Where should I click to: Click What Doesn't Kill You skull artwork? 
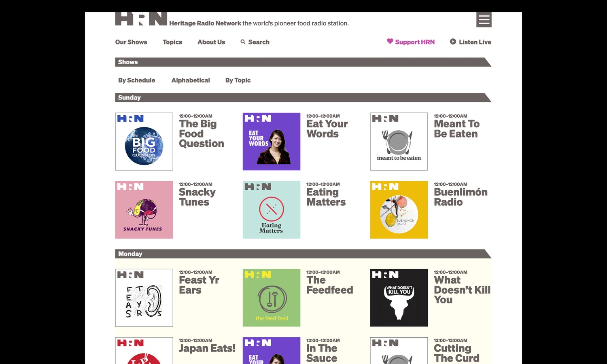click(399, 298)
